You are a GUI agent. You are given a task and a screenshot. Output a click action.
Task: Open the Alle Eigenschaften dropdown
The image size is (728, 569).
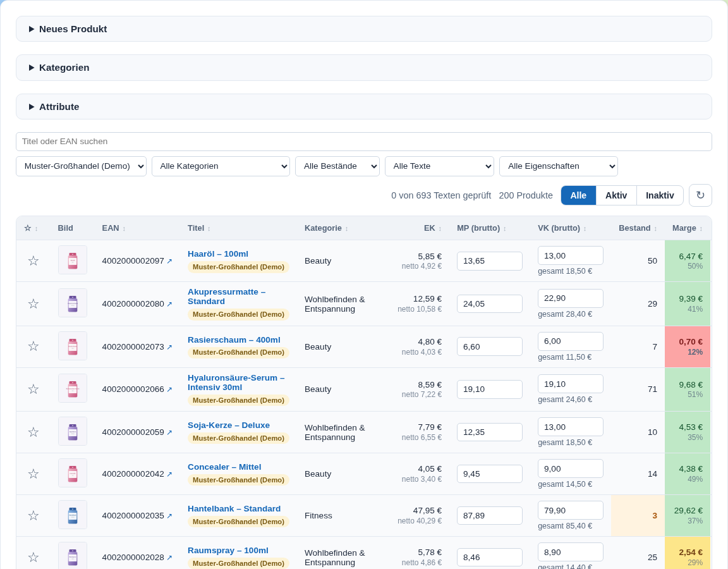point(559,166)
